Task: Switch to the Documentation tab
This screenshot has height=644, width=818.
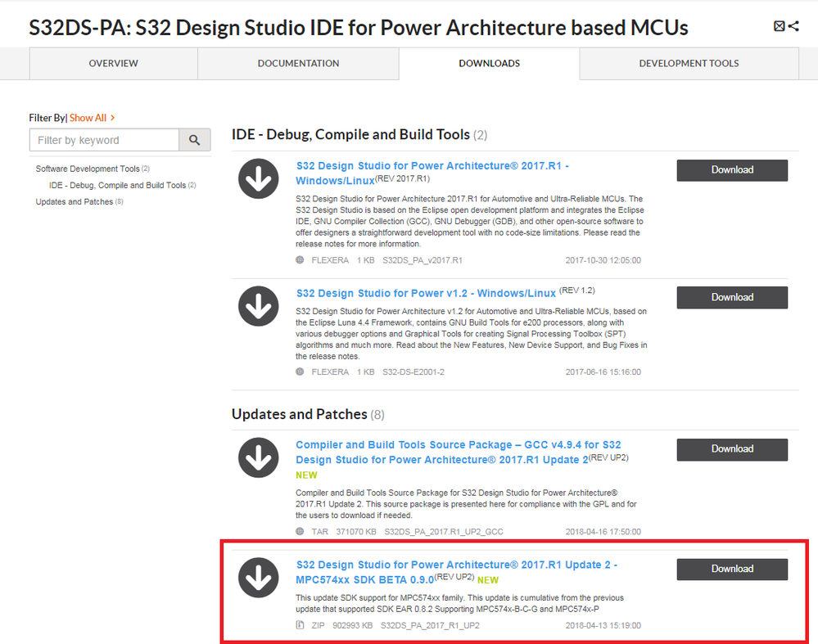Action: tap(298, 63)
